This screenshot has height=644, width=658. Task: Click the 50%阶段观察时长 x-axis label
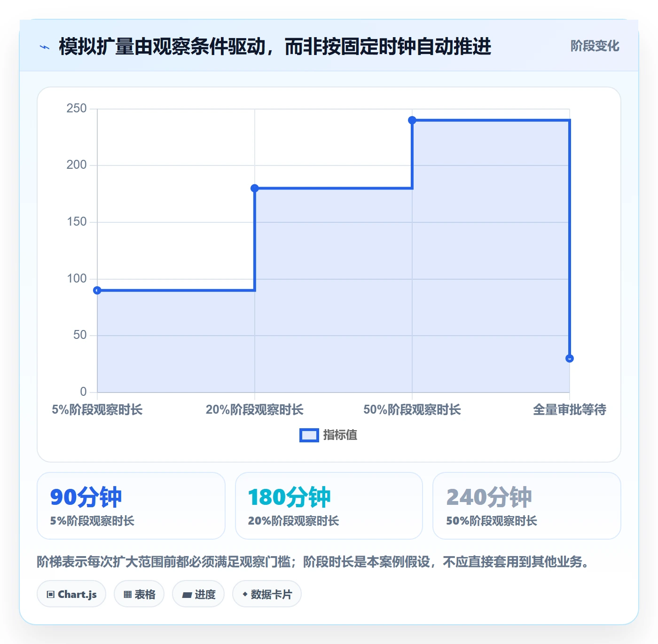click(x=412, y=410)
